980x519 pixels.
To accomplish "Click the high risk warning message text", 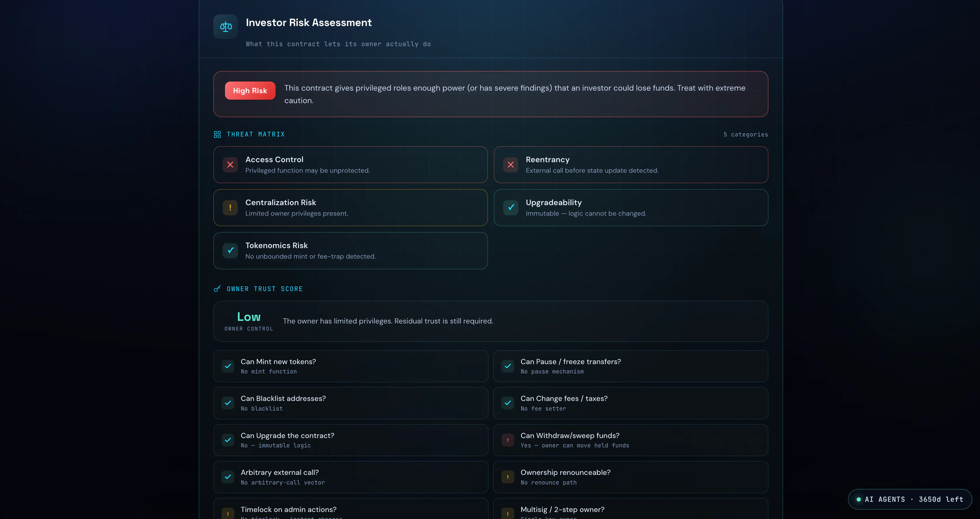I will 515,94.
